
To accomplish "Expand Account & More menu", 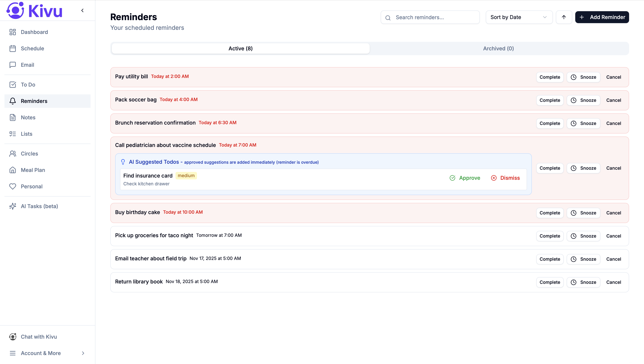I will [x=48, y=353].
